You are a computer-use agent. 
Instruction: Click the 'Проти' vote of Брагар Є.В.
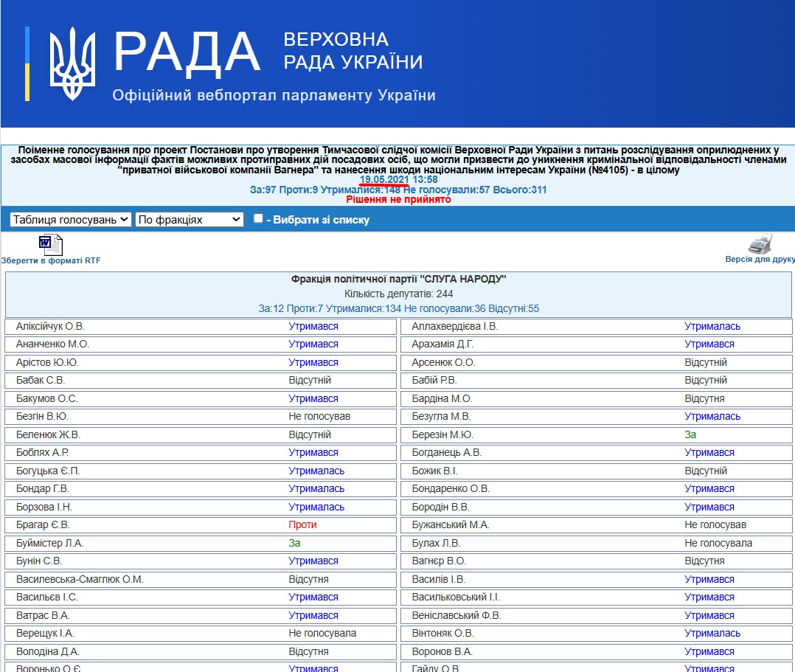[x=302, y=524]
